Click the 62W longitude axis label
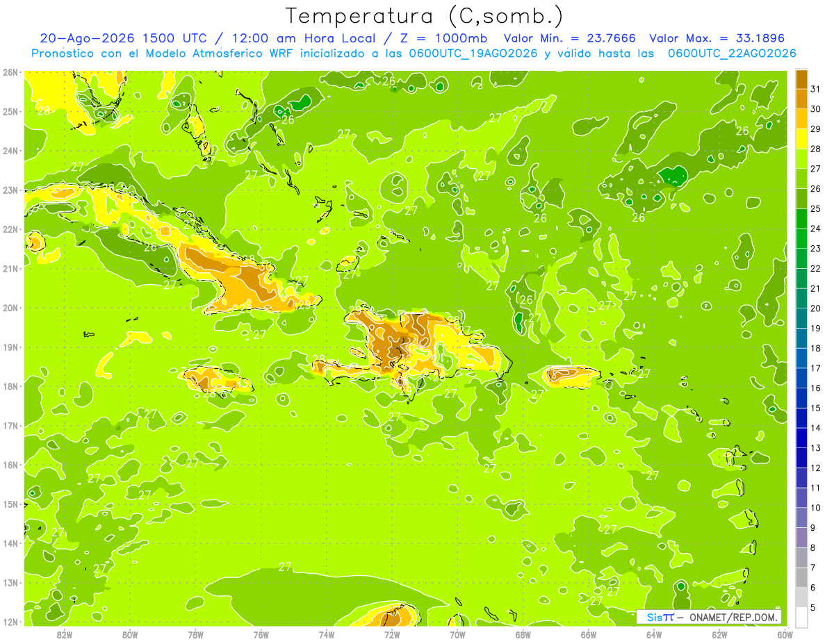This screenshot has width=834, height=644. click(719, 634)
